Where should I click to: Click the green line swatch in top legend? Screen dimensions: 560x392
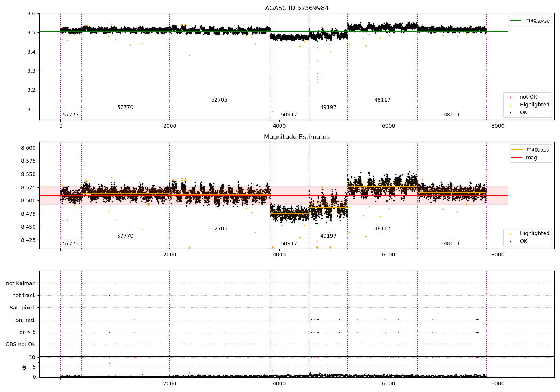click(516, 21)
